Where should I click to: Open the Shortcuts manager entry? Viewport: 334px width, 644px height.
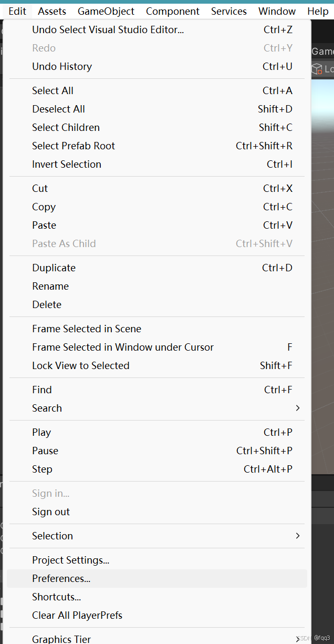(57, 597)
